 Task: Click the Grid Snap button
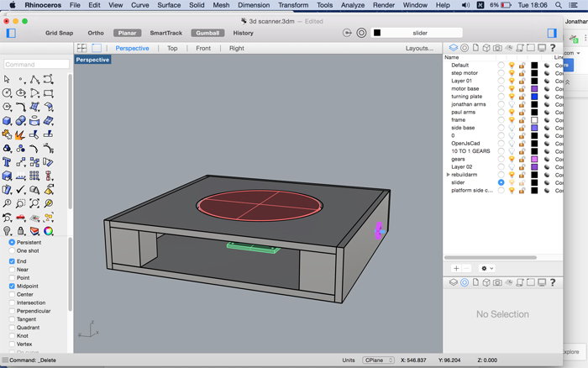coord(60,33)
